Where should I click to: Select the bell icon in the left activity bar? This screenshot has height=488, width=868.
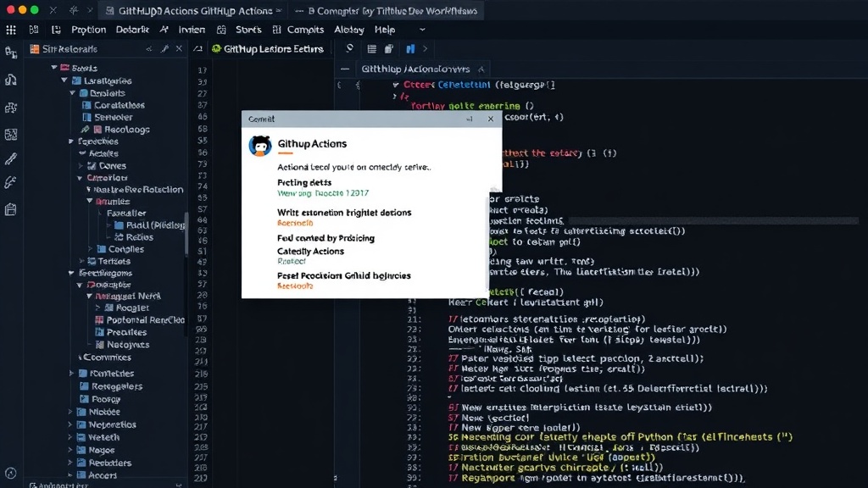10,80
